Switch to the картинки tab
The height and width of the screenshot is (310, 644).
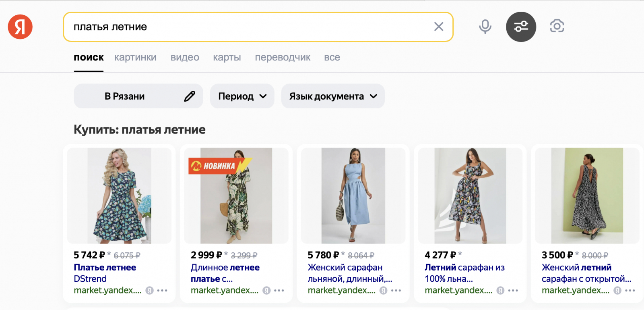click(135, 58)
